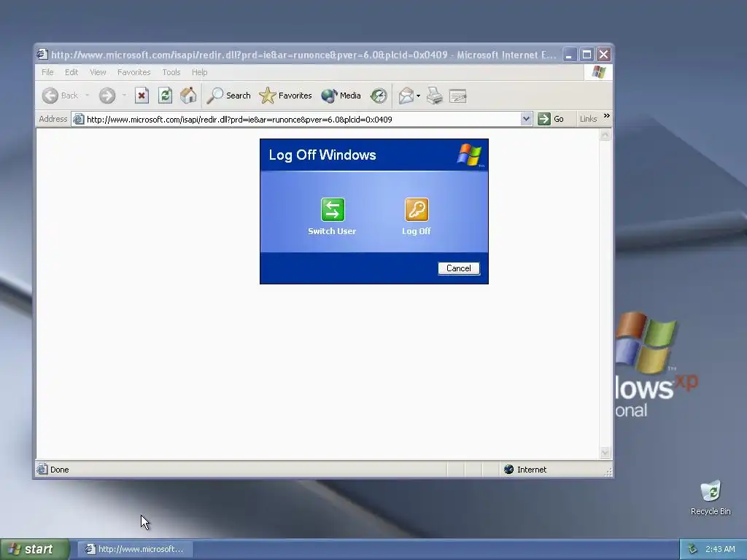The width and height of the screenshot is (747, 560).
Task: Click the status bar page icon
Action: point(42,470)
